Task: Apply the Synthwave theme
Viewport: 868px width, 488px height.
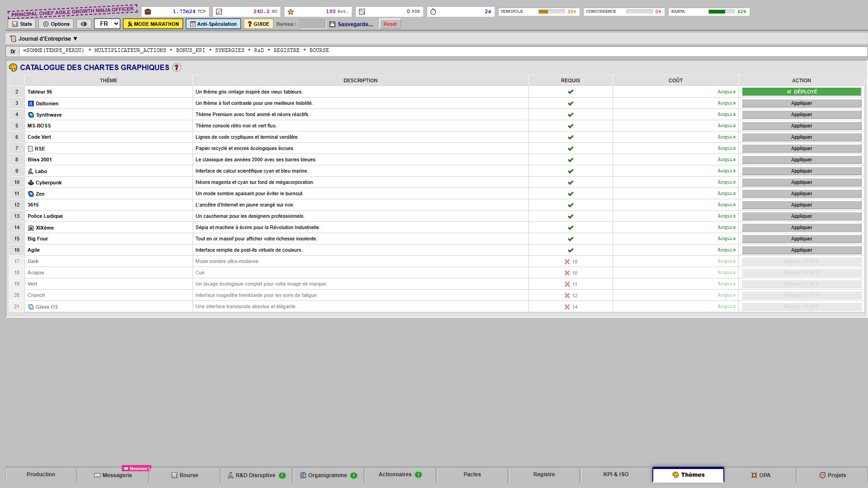Action: 801,115
